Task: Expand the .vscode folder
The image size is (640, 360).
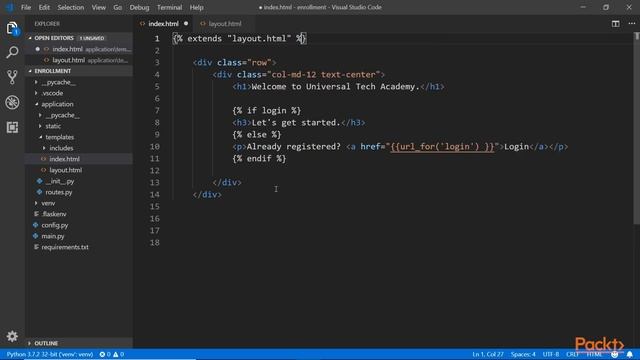Action: [x=52, y=93]
